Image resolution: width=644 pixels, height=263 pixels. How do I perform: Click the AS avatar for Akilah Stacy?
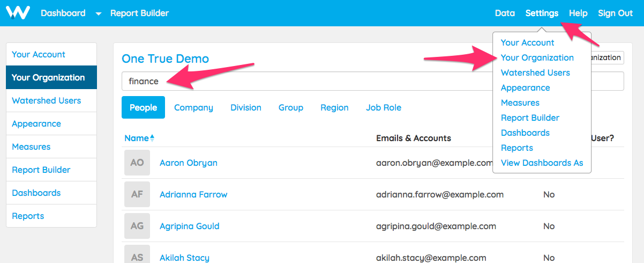(x=137, y=254)
